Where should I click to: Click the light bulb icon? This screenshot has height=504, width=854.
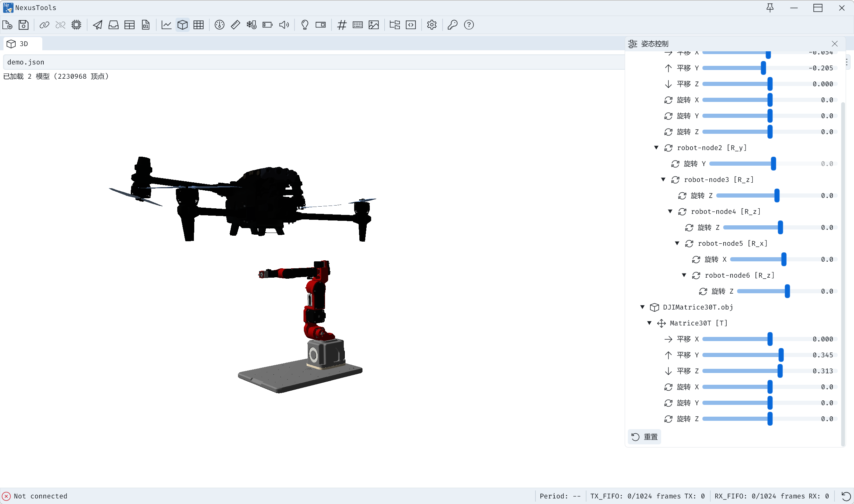tap(305, 25)
